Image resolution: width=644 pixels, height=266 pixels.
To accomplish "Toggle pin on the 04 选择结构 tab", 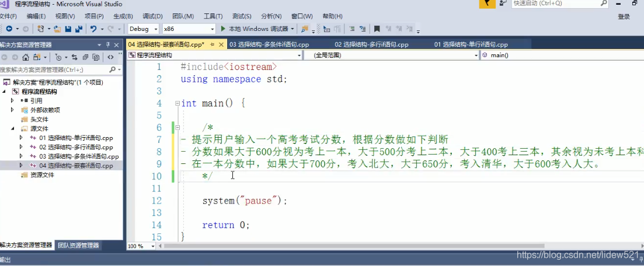I will (x=213, y=44).
